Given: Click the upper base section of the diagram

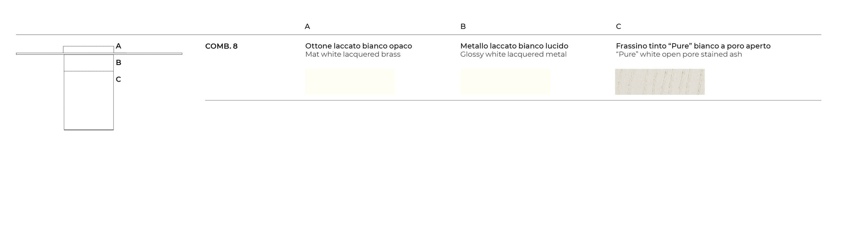Looking at the screenshot, I should coord(88,63).
